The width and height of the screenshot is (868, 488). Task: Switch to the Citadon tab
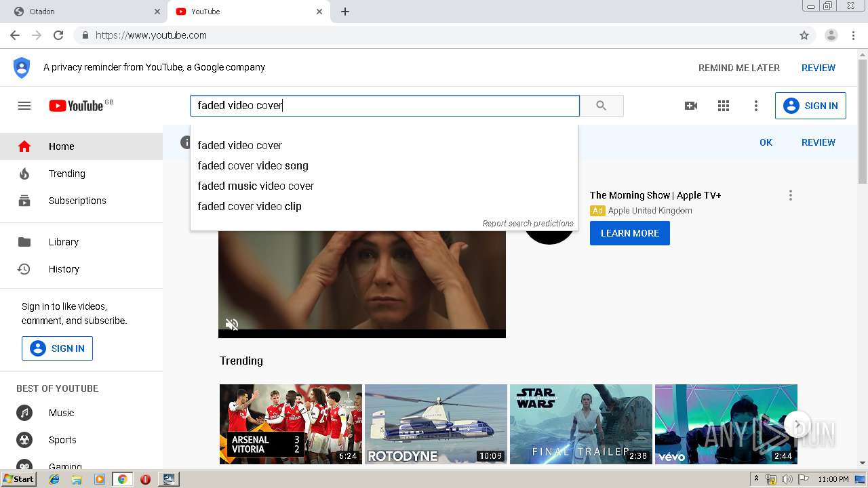83,12
